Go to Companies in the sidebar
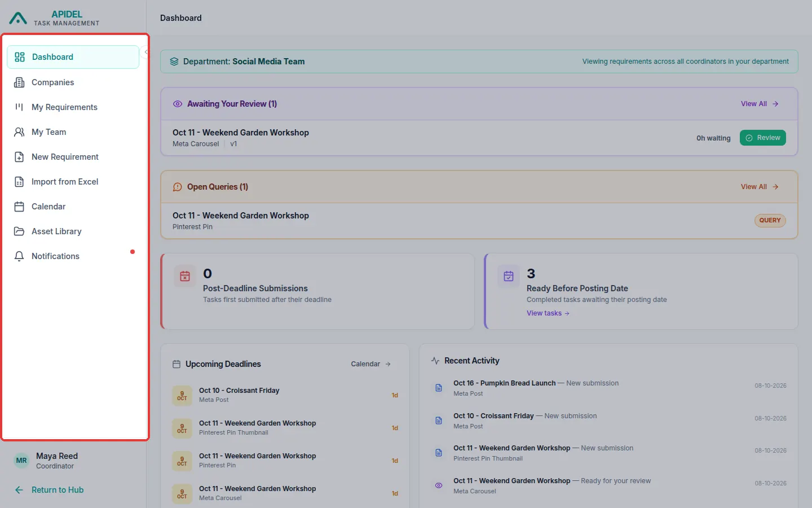Screen dimensions: 812x508 point(73,82)
